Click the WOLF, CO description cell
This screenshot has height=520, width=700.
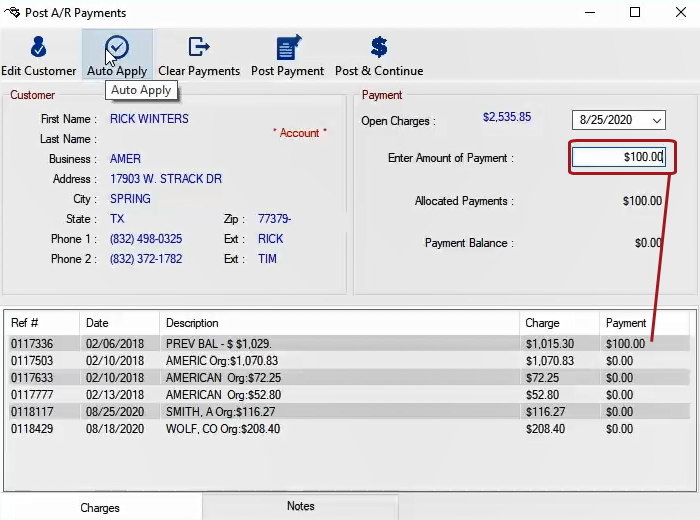[x=223, y=428]
